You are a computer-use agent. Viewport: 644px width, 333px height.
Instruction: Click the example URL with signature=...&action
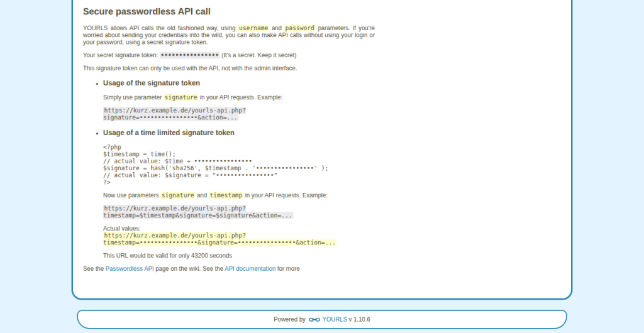(x=175, y=114)
